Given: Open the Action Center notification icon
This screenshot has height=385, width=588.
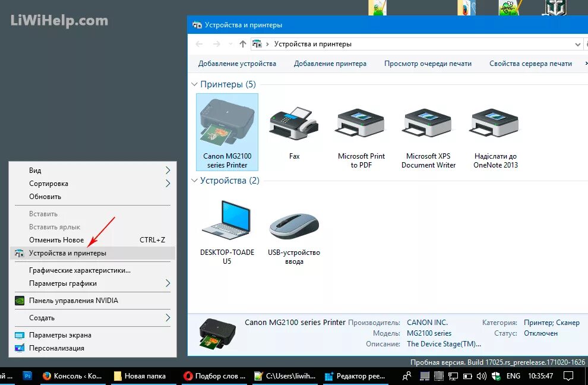Looking at the screenshot, I should coord(569,376).
